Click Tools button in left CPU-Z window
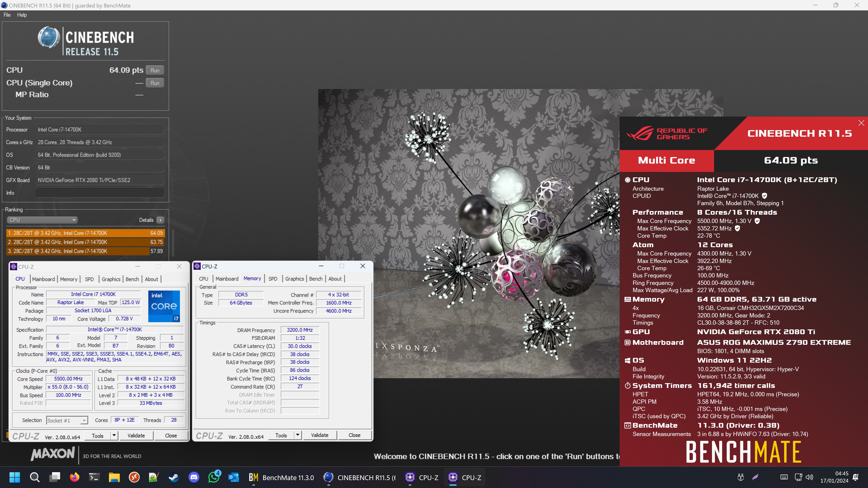 (x=98, y=436)
